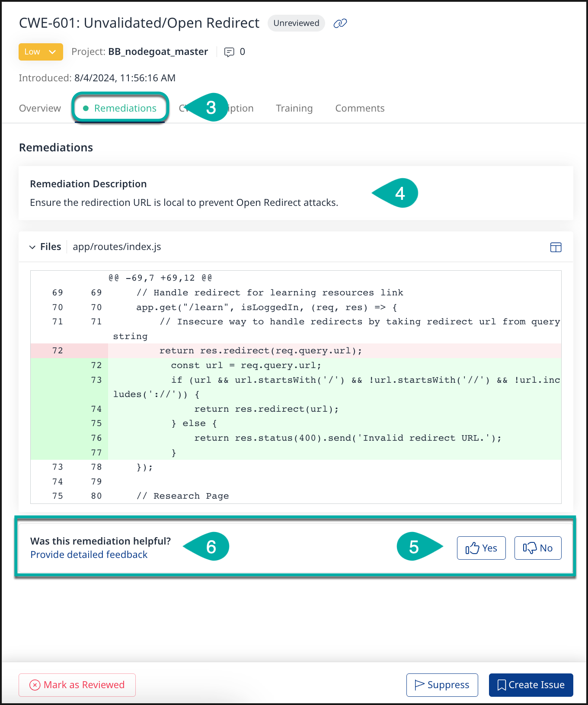This screenshot has height=705, width=588.
Task: Click the Unreviewed status badge
Action: click(x=296, y=23)
